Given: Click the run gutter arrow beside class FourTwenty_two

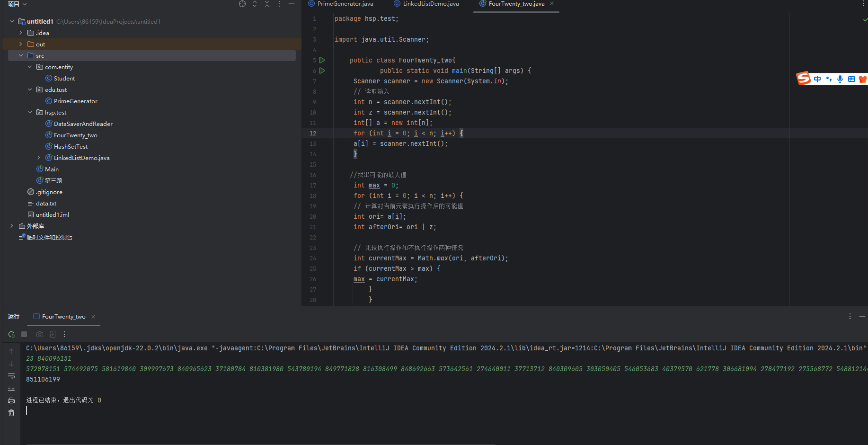Looking at the screenshot, I should pyautogui.click(x=322, y=60).
